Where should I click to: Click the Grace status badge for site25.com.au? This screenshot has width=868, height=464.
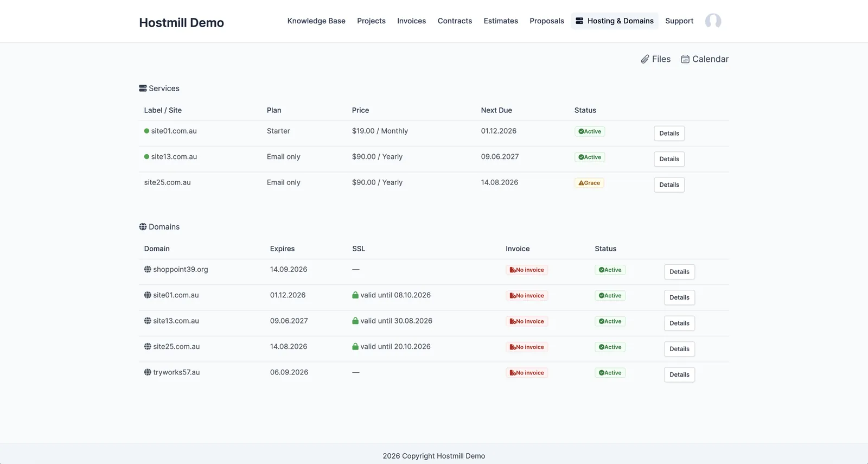(x=589, y=183)
